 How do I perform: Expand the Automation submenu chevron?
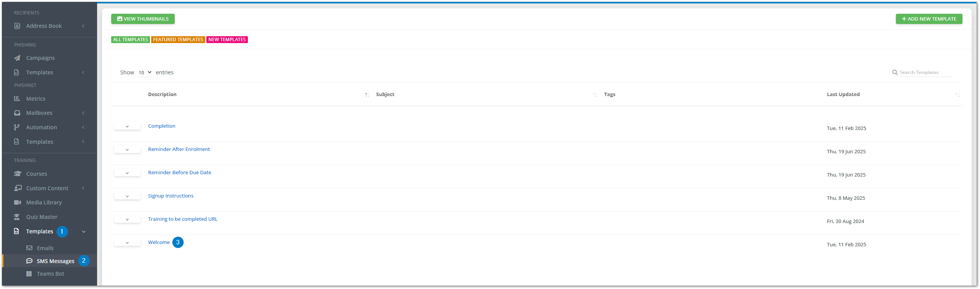83,127
